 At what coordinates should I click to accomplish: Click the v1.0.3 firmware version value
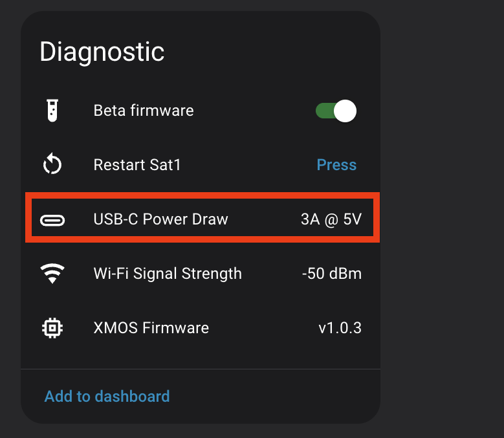pyautogui.click(x=340, y=328)
